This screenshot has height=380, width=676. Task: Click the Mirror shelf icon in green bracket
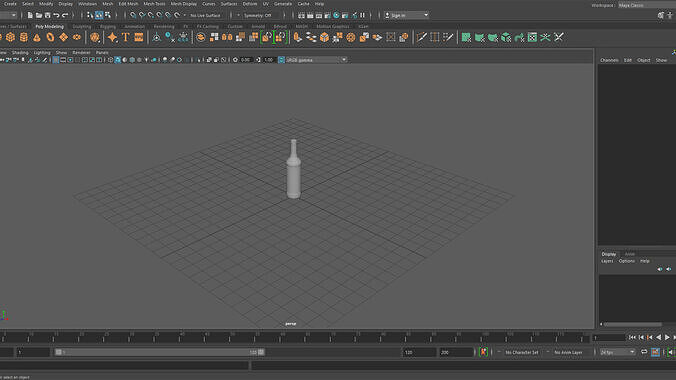coord(266,38)
